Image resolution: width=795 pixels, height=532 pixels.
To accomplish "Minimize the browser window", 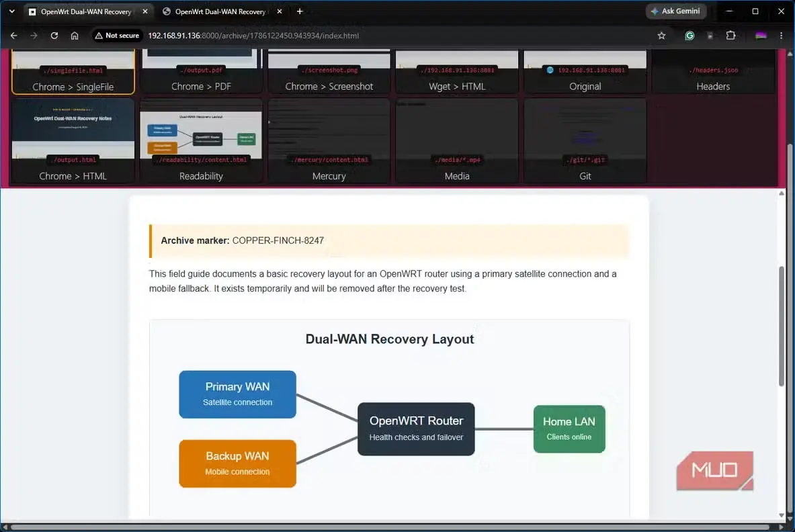I will point(729,11).
